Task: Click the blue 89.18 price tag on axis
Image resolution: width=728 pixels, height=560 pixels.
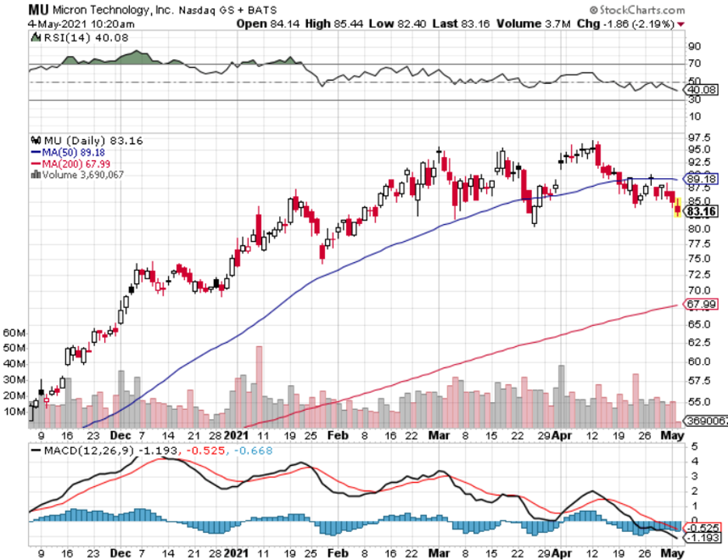Action: click(x=702, y=179)
